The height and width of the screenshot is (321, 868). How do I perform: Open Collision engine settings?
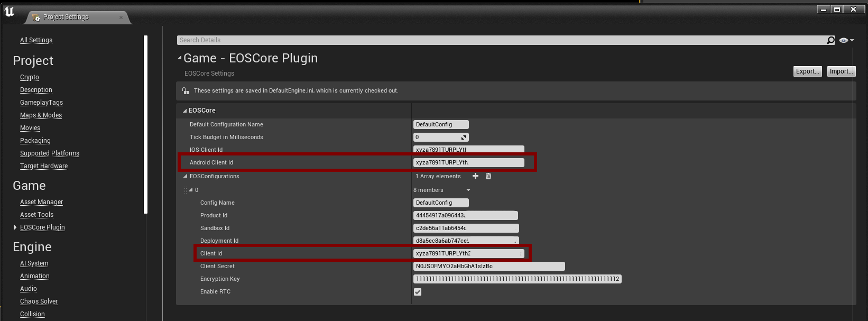point(32,314)
